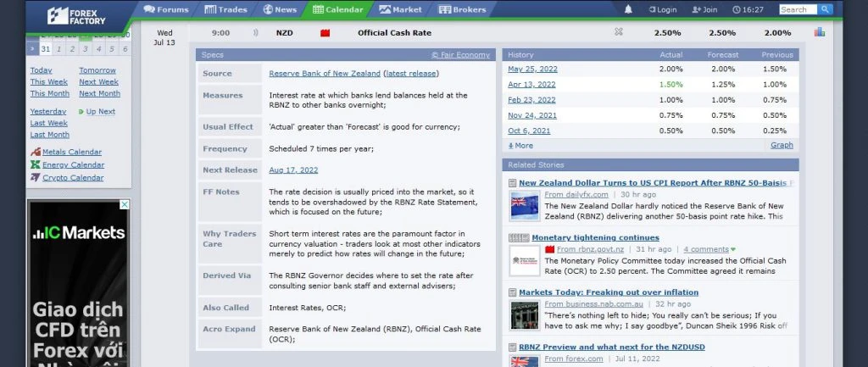Click the Next Week link

[98, 82]
